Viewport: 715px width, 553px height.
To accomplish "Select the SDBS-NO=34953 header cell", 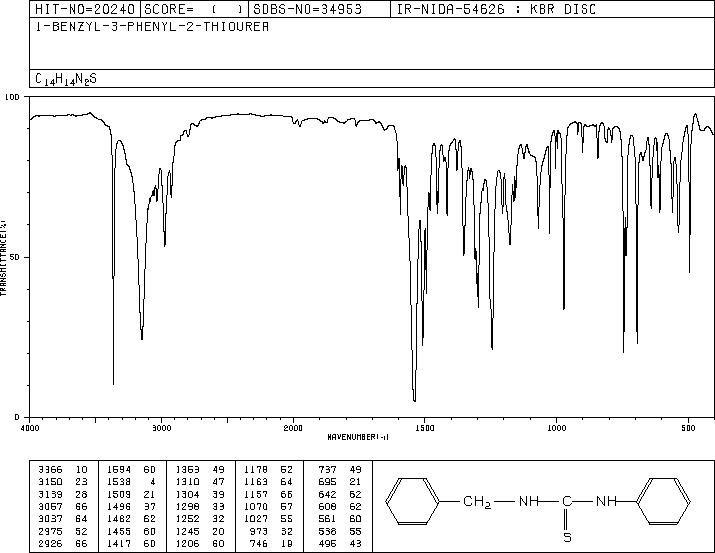I will tap(319, 9).
